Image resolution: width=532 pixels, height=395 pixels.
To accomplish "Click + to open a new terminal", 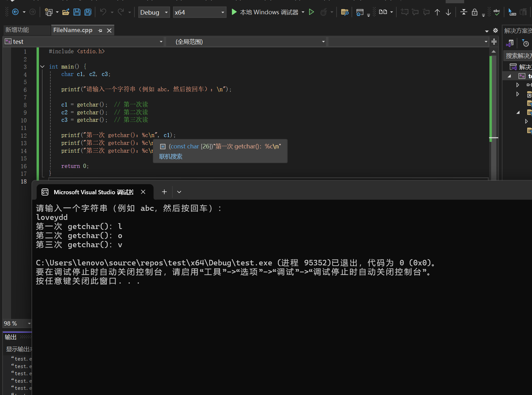I will (x=164, y=192).
